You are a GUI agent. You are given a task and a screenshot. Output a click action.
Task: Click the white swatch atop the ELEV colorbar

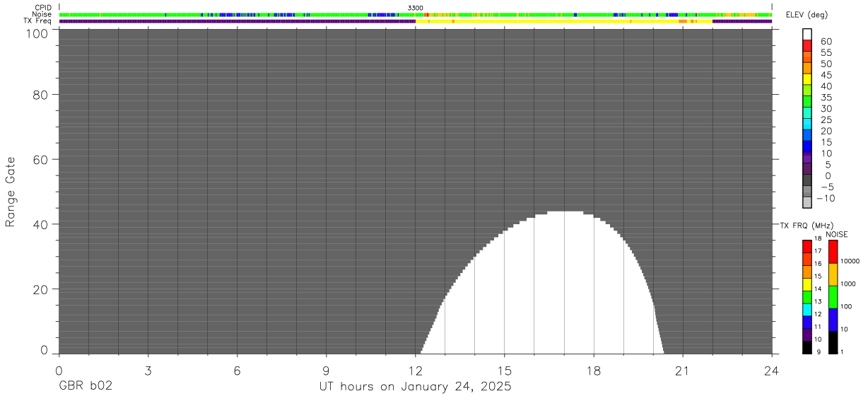pyautogui.click(x=807, y=34)
